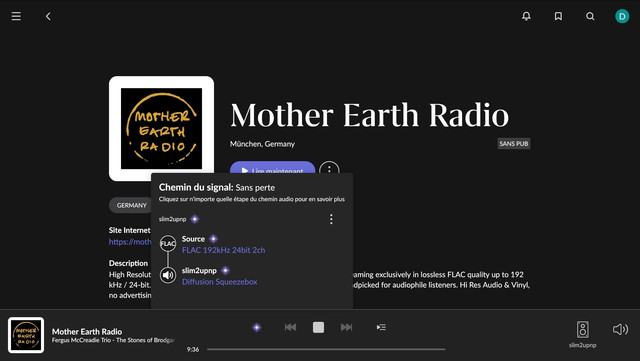Open the slim2upnp zone selector
This screenshot has height=361, width=640.
pos(582,334)
